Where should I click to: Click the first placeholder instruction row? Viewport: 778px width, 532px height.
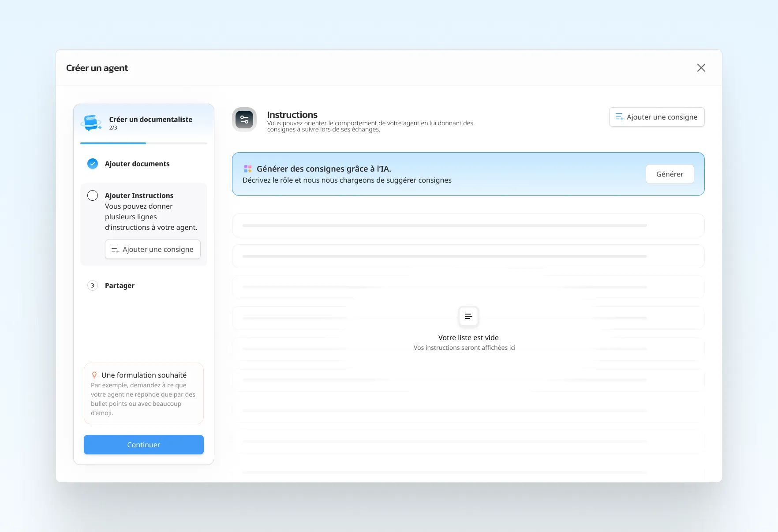[x=468, y=225]
